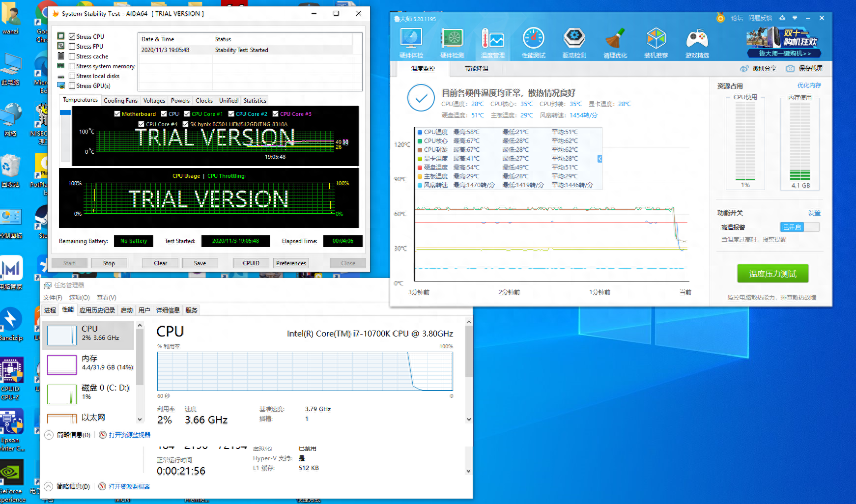
Task: Toggle SK hynix BC501 graph checkbox
Action: click(185, 124)
